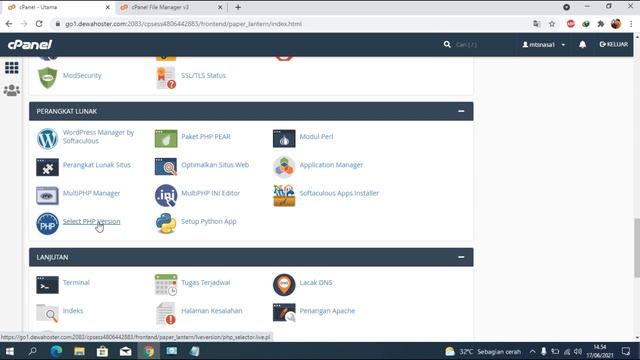Click the KELUAR logout button

(613, 44)
